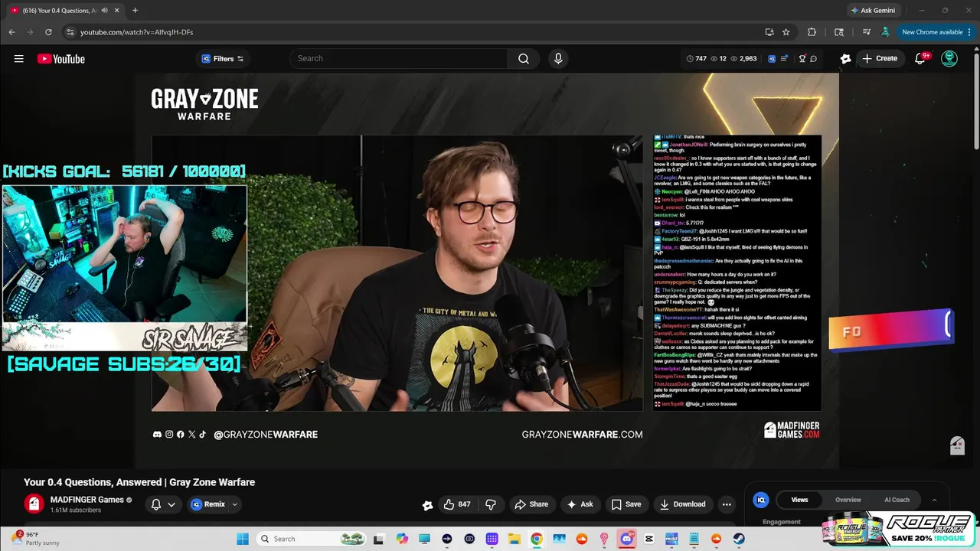
Task: Open the more actions three-dot menu
Action: tap(727, 504)
